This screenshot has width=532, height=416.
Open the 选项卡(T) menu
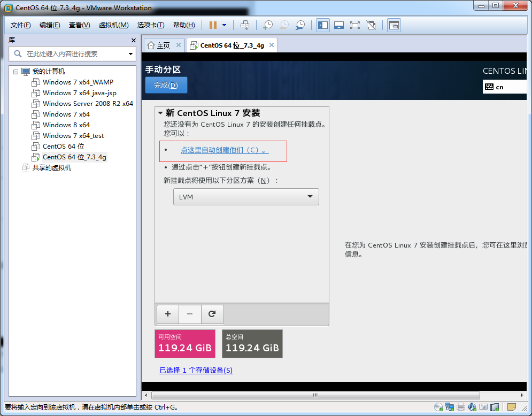coord(151,25)
